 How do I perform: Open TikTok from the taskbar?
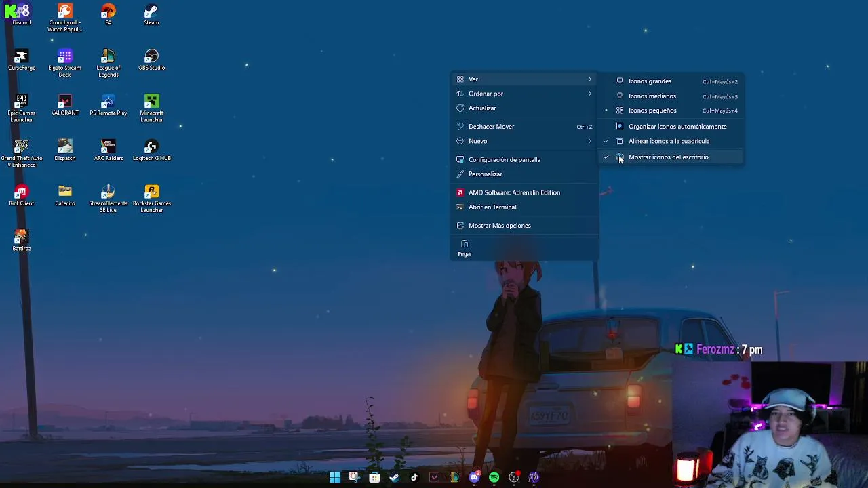(x=414, y=477)
